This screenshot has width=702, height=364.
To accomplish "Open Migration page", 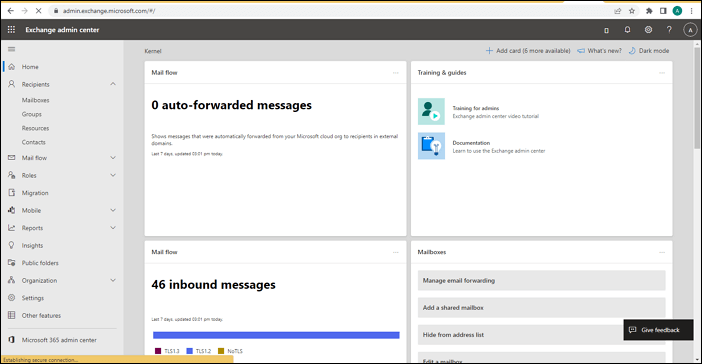I will (35, 193).
